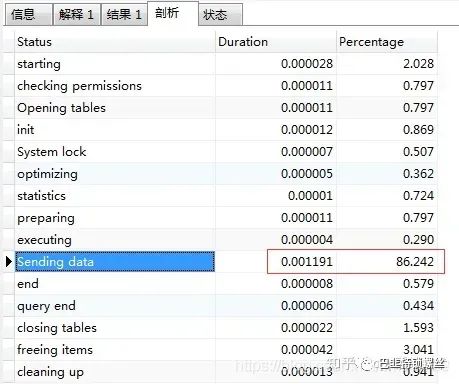Sort by the Percentage column header
The width and height of the screenshot is (459, 384).
click(x=387, y=42)
